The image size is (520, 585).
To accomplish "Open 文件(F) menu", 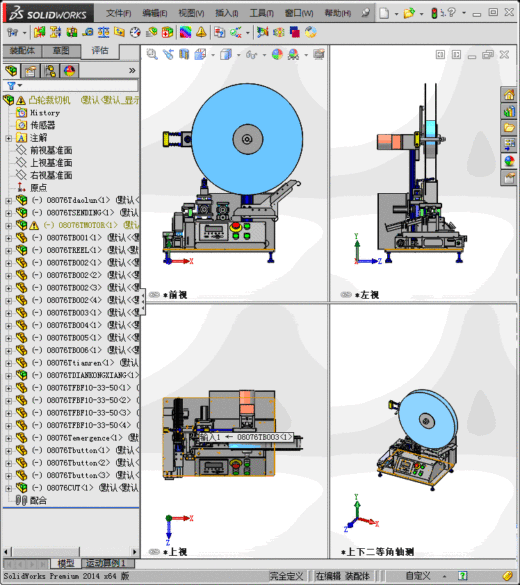I will coord(118,13).
